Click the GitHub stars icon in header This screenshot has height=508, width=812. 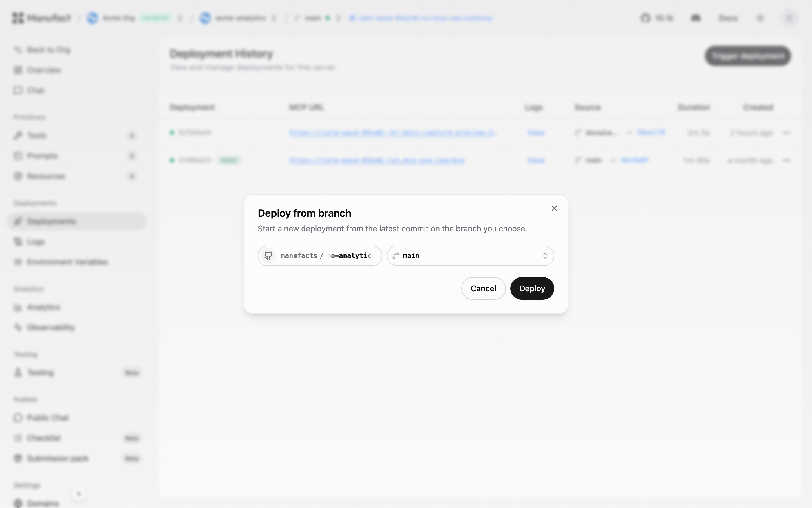645,18
